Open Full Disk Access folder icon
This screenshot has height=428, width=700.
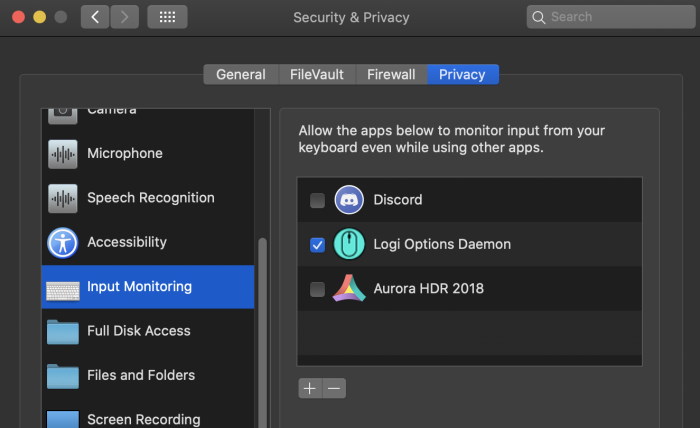coord(62,332)
